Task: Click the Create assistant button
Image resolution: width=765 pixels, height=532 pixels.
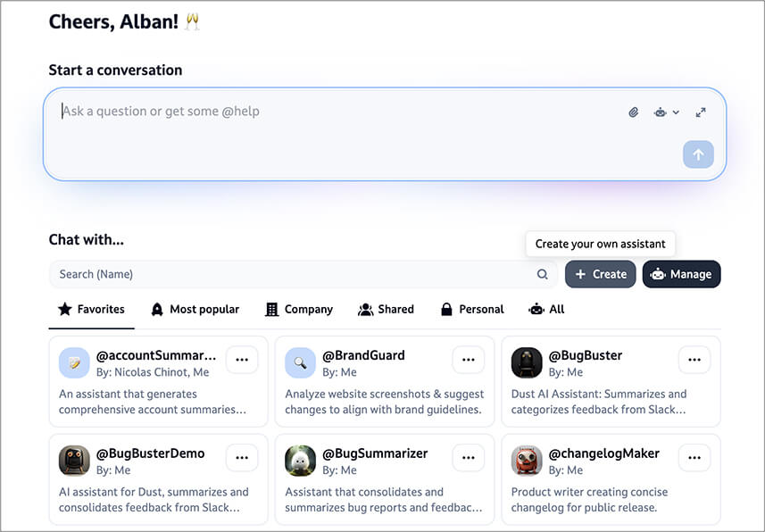Action: 601,274
